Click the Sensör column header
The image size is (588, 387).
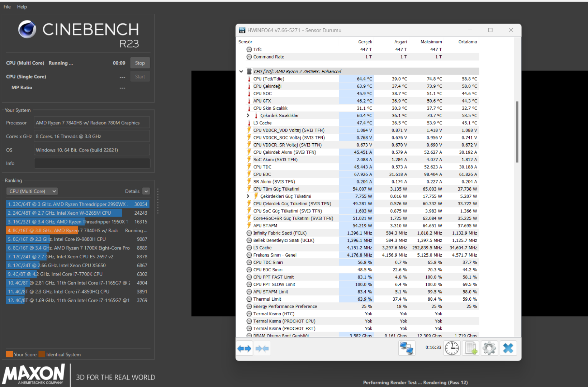coord(245,42)
